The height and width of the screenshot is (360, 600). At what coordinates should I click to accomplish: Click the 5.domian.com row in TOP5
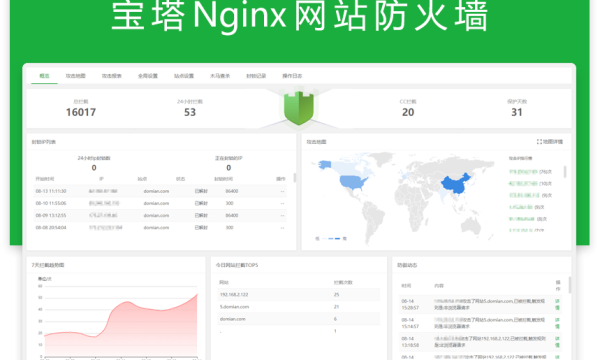point(299,307)
